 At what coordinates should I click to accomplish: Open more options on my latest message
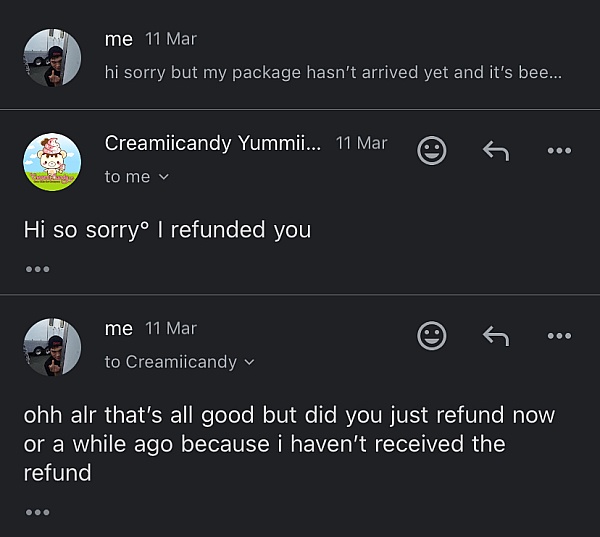pos(559,335)
